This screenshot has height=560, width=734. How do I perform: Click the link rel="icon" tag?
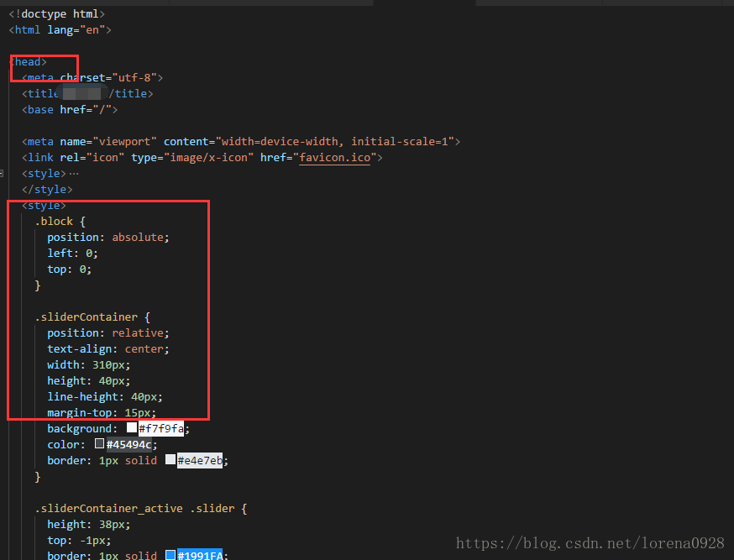coord(202,158)
